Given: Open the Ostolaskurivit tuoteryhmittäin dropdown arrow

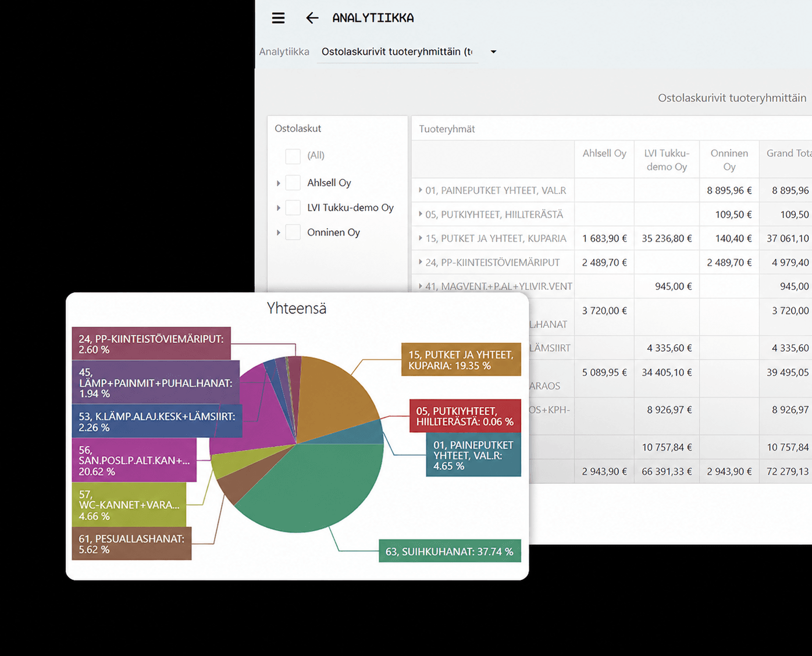Looking at the screenshot, I should pos(493,52).
